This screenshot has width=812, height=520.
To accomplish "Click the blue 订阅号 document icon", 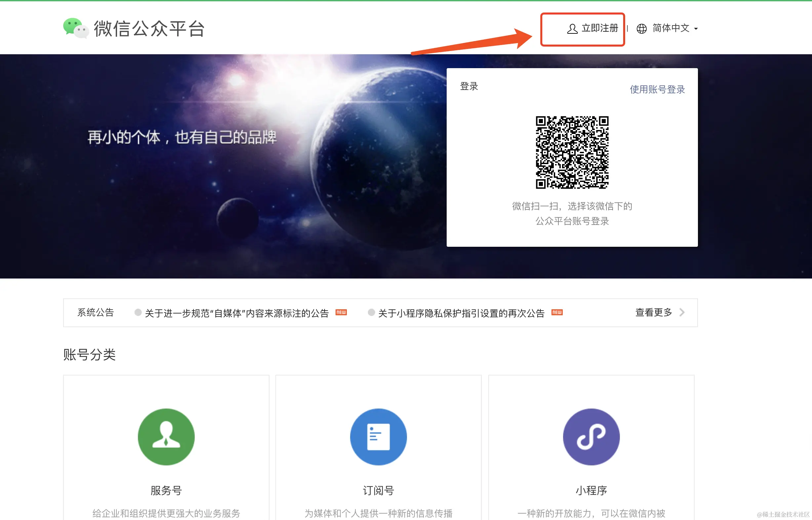I will click(378, 437).
